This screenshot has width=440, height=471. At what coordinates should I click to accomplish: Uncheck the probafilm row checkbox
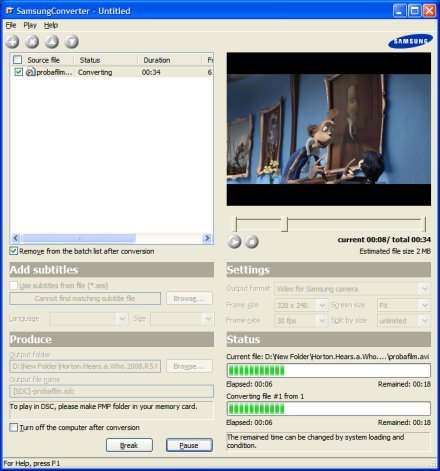coord(18,72)
